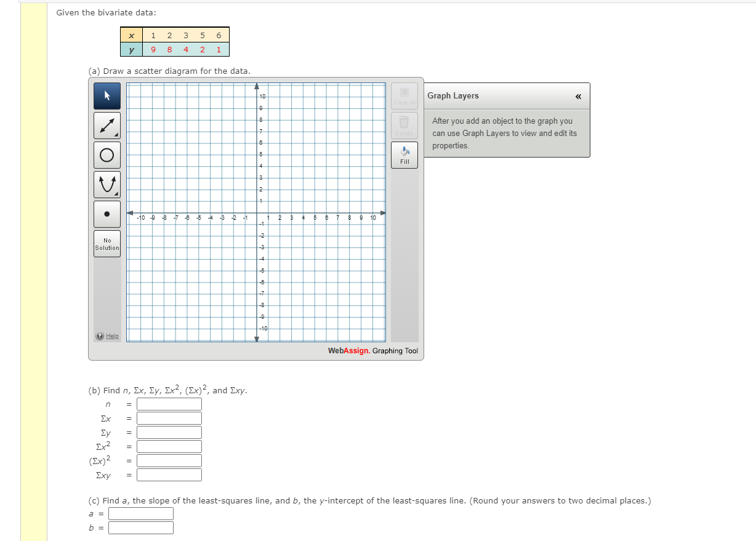The height and width of the screenshot is (541, 756).
Task: Click the Σx input box
Action: click(x=169, y=418)
